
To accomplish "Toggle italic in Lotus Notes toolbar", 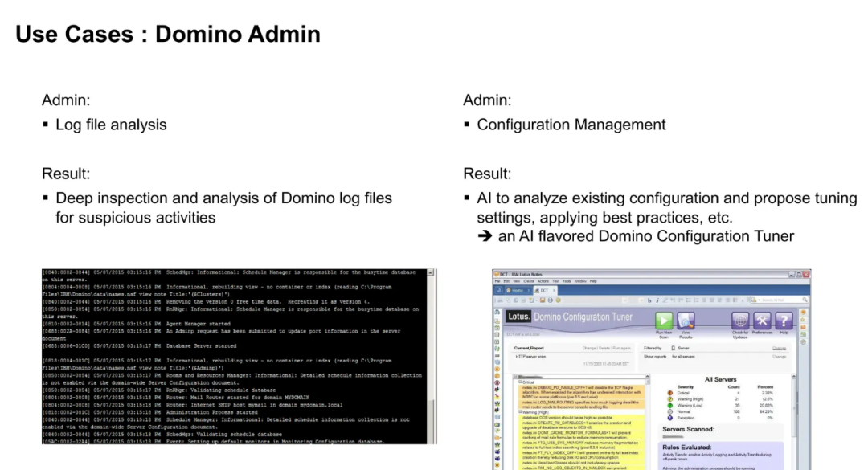I will (x=657, y=300).
